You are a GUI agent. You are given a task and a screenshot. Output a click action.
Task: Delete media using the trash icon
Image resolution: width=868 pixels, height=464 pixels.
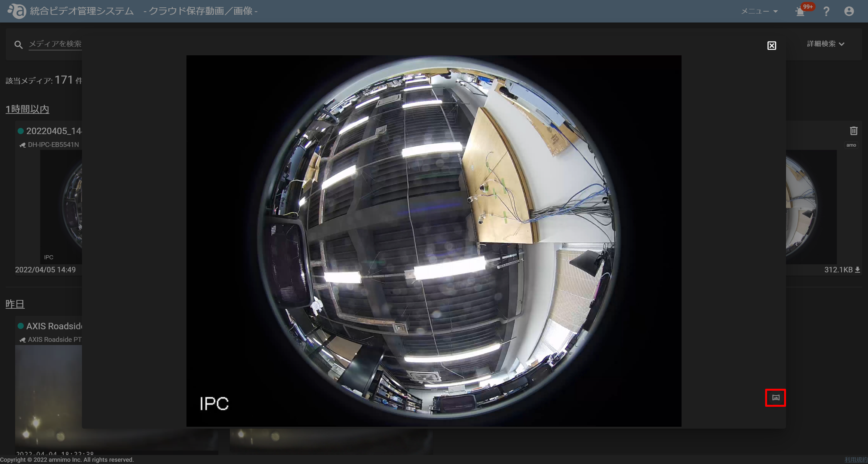click(853, 131)
